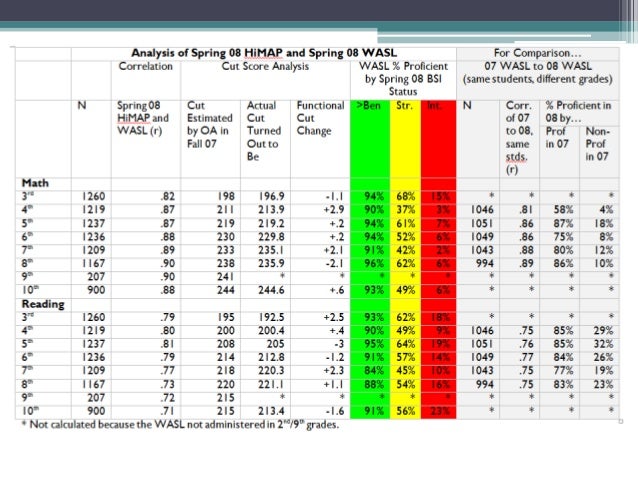
Task: Click the yellow 'Str.' column header
Action: click(404, 106)
